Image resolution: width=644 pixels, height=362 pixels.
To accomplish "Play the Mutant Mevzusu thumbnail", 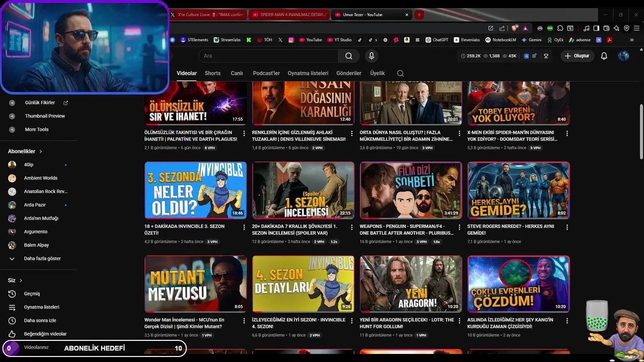I will 196,284.
